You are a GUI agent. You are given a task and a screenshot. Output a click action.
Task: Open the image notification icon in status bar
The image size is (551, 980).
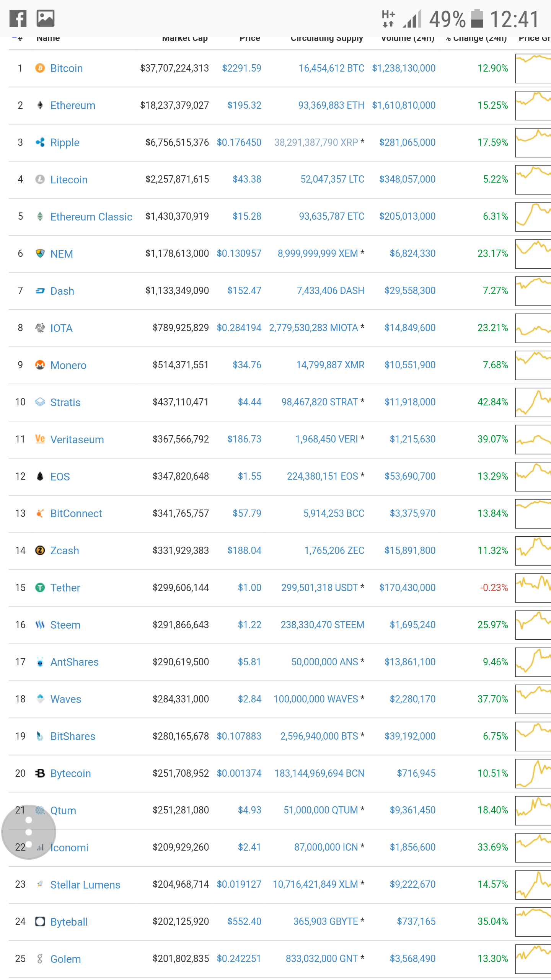click(46, 18)
